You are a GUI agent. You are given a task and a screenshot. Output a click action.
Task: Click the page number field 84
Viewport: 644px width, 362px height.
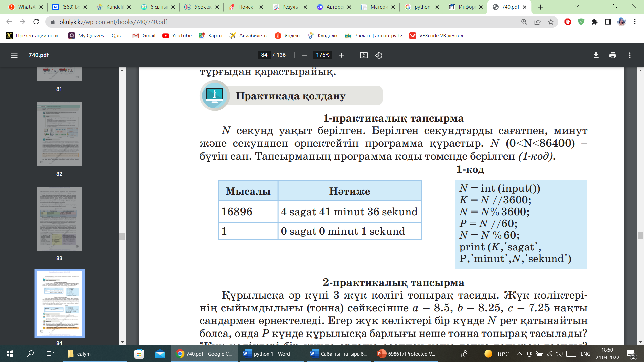point(264,55)
